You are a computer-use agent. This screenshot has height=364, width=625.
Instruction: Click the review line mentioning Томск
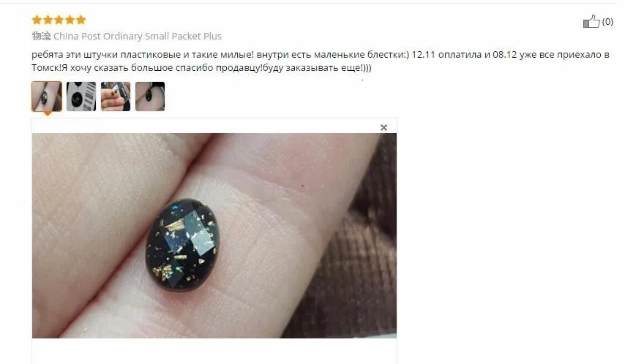(x=201, y=68)
